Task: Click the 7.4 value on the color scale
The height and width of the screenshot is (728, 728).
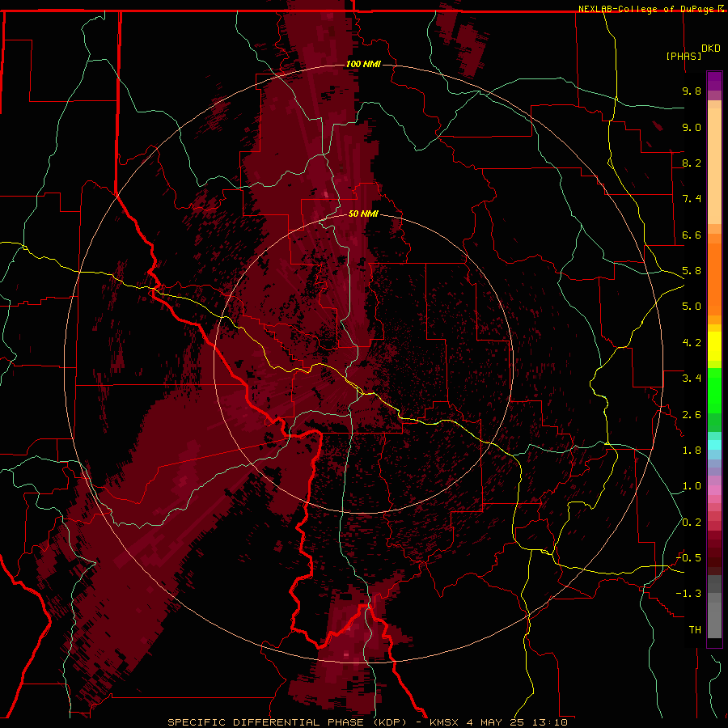Action: pos(692,199)
